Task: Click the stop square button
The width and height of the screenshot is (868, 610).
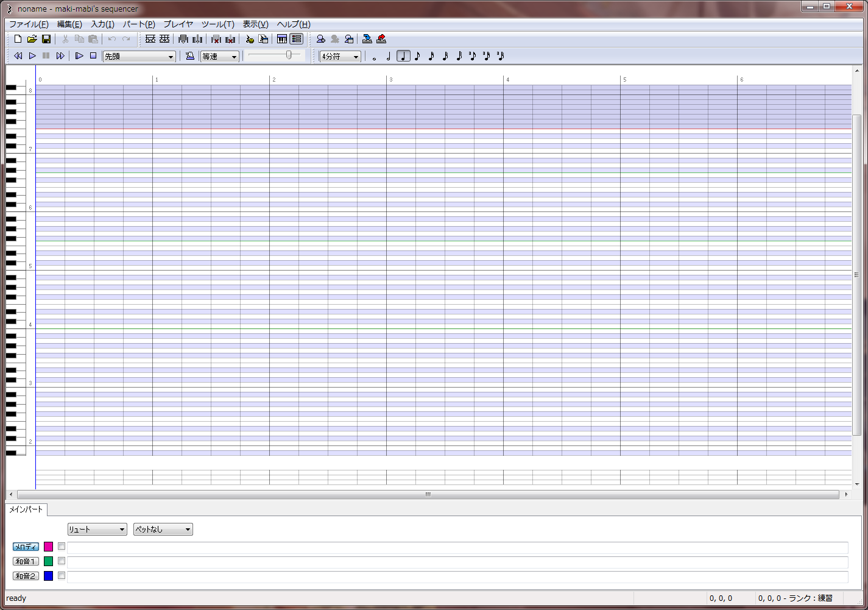Action: pyautogui.click(x=93, y=56)
